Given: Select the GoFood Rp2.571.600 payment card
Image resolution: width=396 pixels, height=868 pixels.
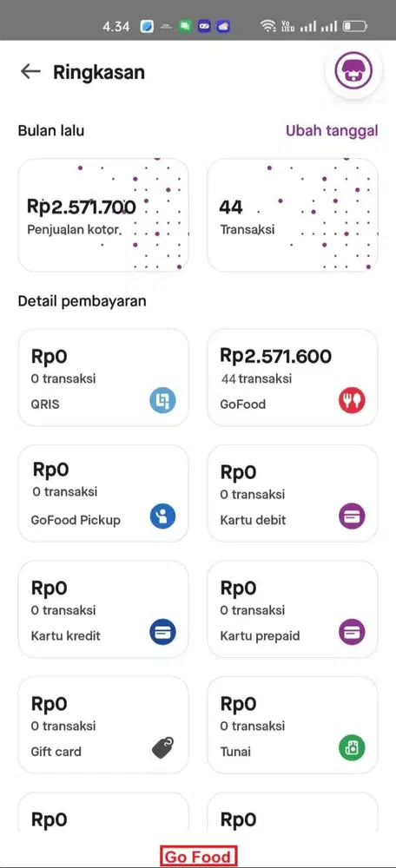Looking at the screenshot, I should click(293, 378).
